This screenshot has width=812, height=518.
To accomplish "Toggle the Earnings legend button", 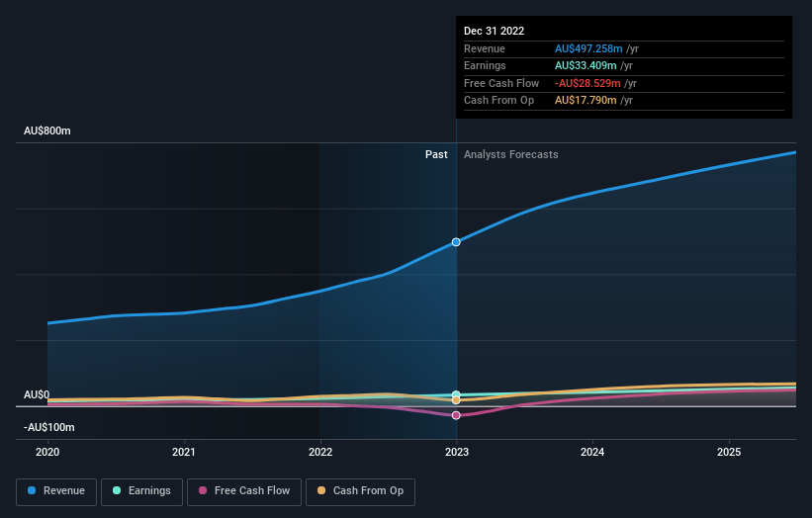I will (x=141, y=491).
